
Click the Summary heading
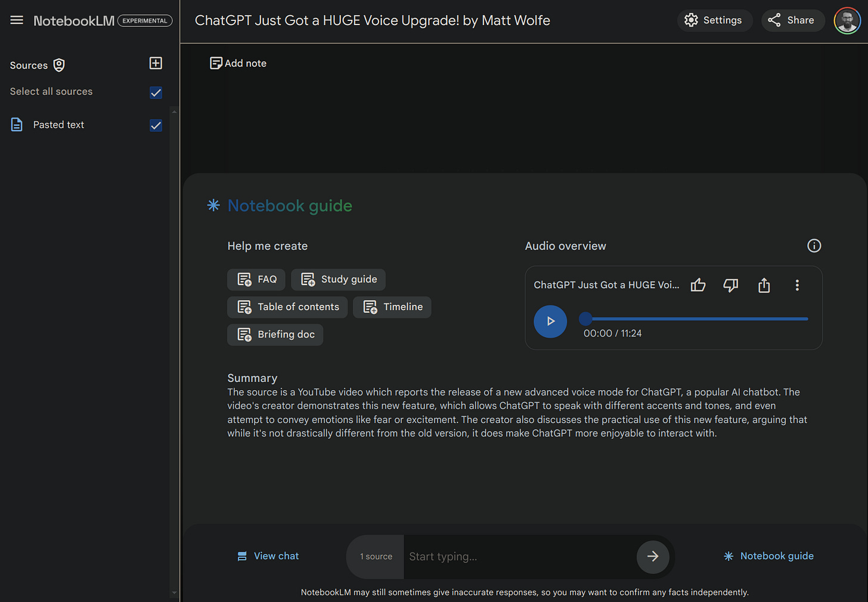(252, 378)
